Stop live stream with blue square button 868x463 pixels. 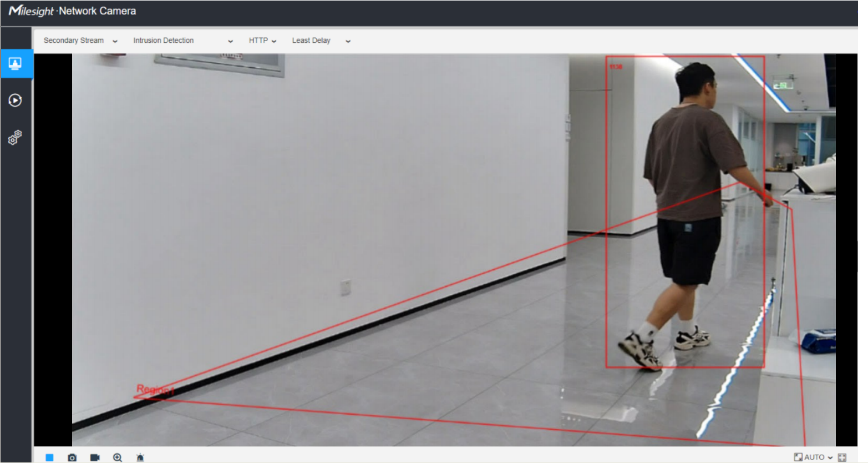[x=49, y=457]
